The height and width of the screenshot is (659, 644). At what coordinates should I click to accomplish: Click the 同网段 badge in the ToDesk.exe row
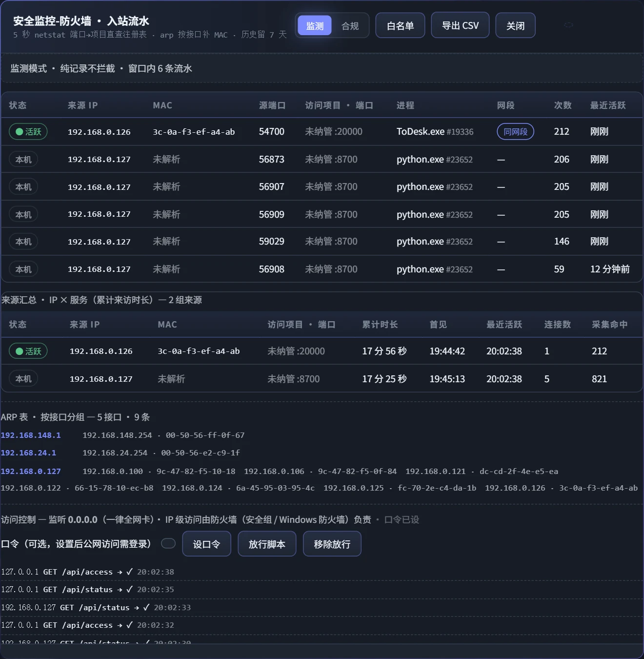[515, 132]
